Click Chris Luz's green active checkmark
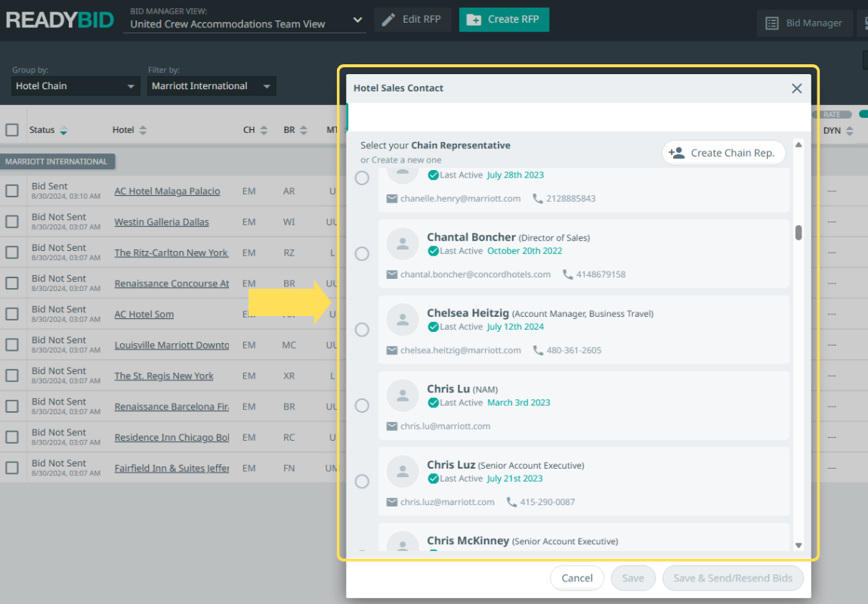The height and width of the screenshot is (604, 868). pyautogui.click(x=434, y=479)
